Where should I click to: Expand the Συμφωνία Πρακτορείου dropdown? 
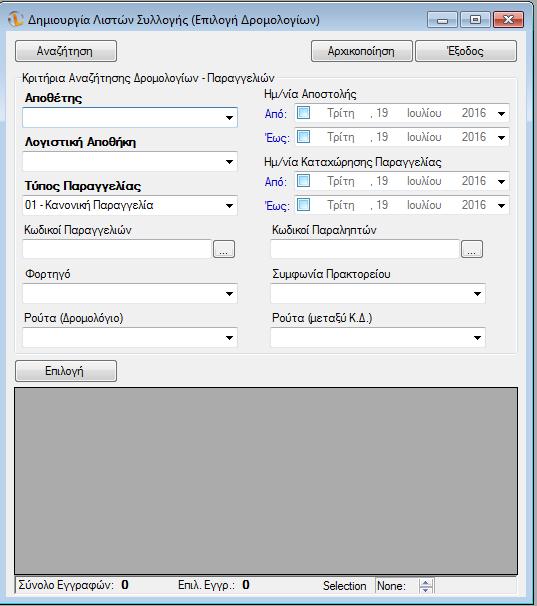(378, 294)
